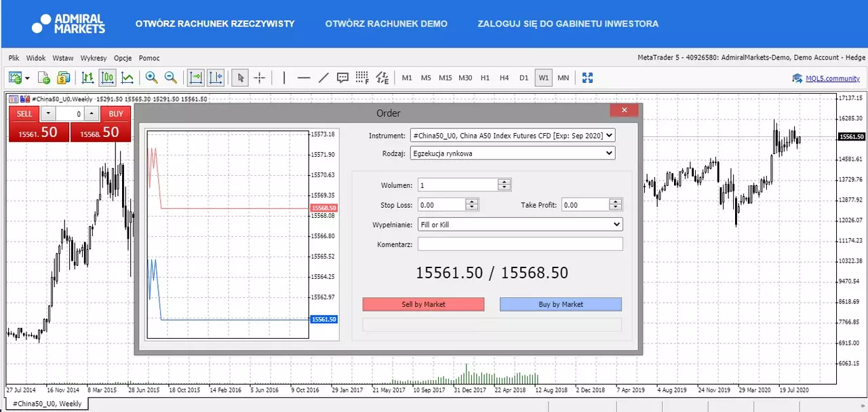Open the Rodzaj execution type dropdown

click(512, 153)
